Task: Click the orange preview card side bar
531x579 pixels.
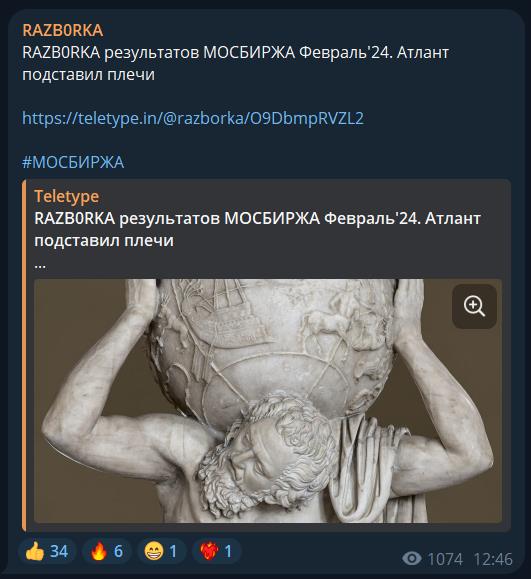Action: [x=24, y=355]
